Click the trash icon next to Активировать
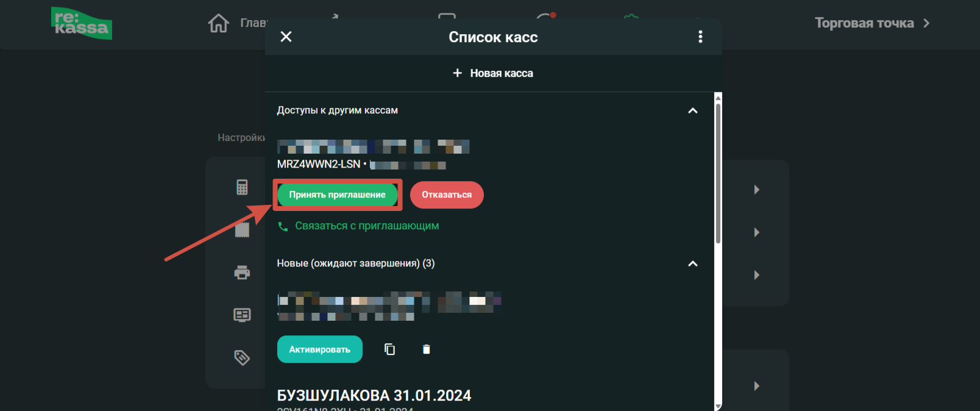Screen dimensions: 980x411 [427, 349]
